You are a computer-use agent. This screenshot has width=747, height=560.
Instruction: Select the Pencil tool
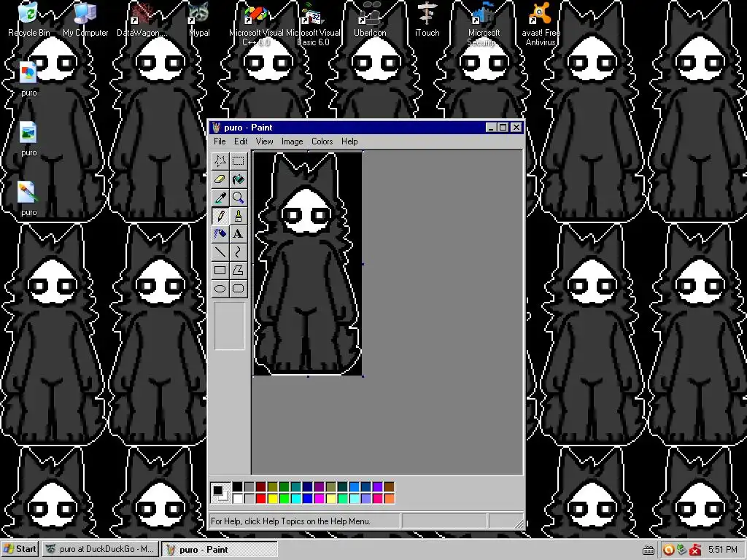pyautogui.click(x=220, y=216)
